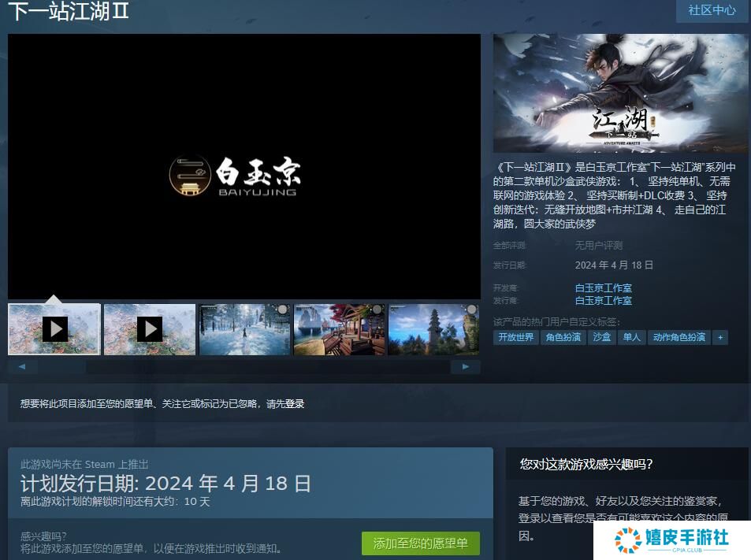This screenshot has height=560, width=751.
Task: Click the game header capsule image
Action: [x=620, y=93]
